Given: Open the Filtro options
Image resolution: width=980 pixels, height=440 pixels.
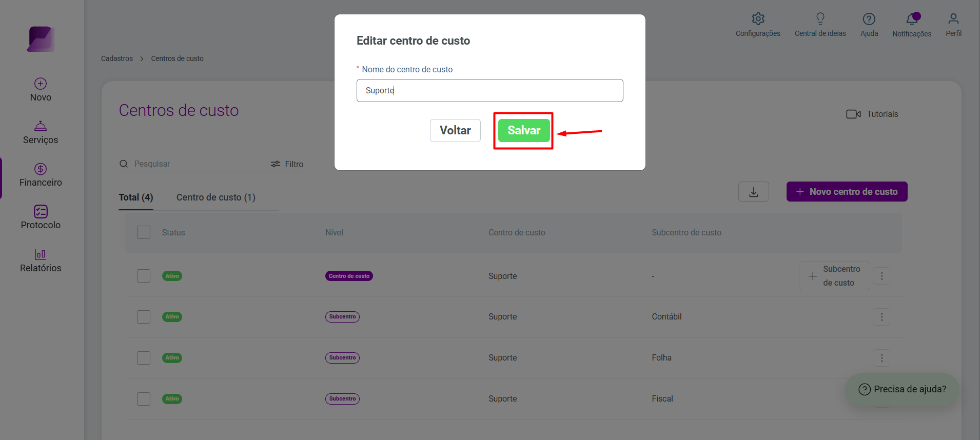Looking at the screenshot, I should point(287,164).
